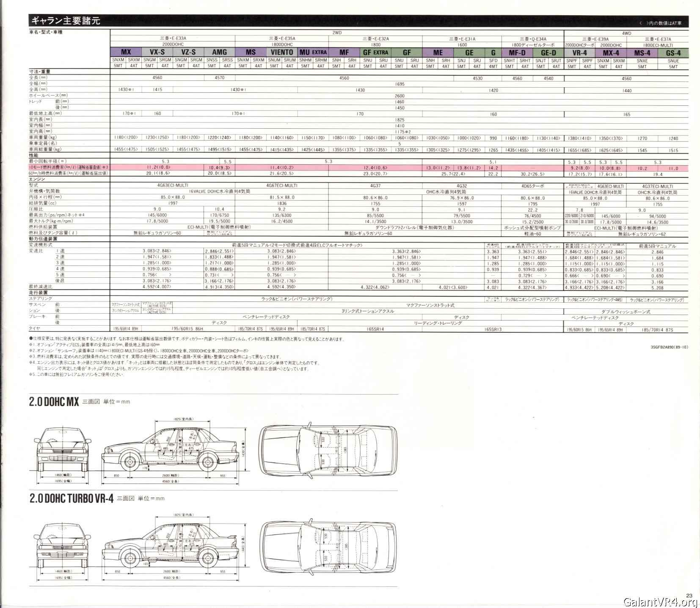Screen dimensions: 700x608
Task: Click the MF-D diesel grade header
Action: [517, 53]
